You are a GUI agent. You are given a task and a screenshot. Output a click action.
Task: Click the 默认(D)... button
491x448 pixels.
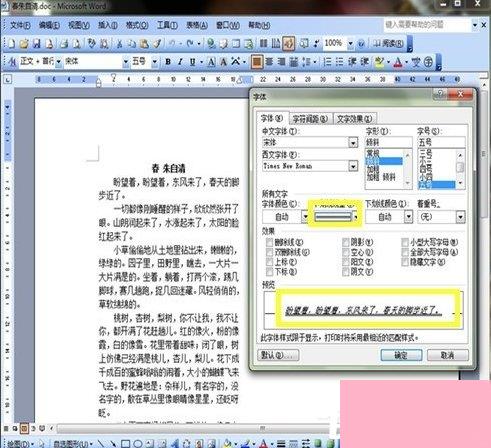click(278, 355)
